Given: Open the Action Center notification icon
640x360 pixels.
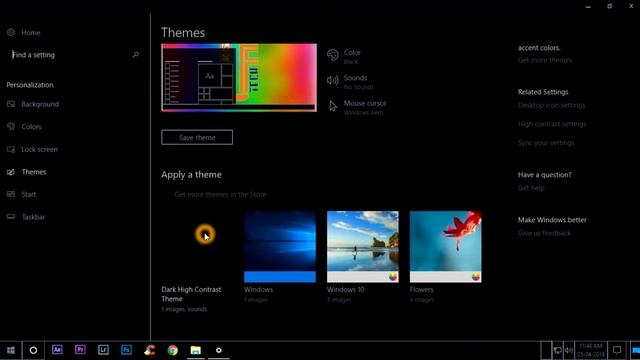Looking at the screenshot, I should click(x=617, y=350).
